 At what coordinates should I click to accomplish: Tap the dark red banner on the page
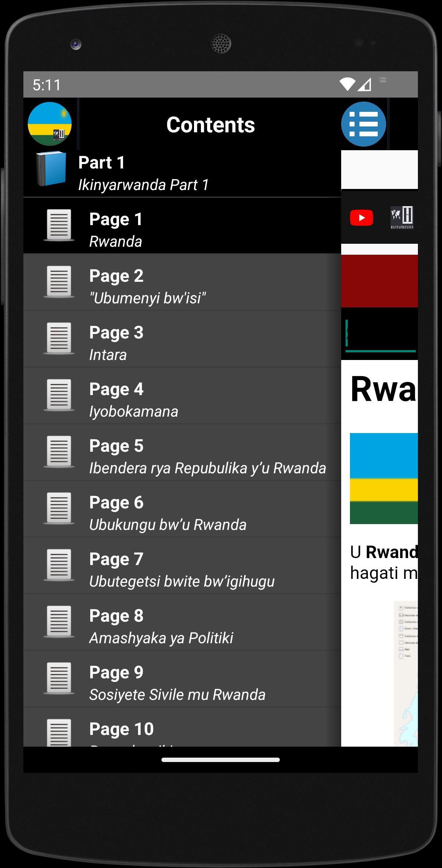(380, 281)
